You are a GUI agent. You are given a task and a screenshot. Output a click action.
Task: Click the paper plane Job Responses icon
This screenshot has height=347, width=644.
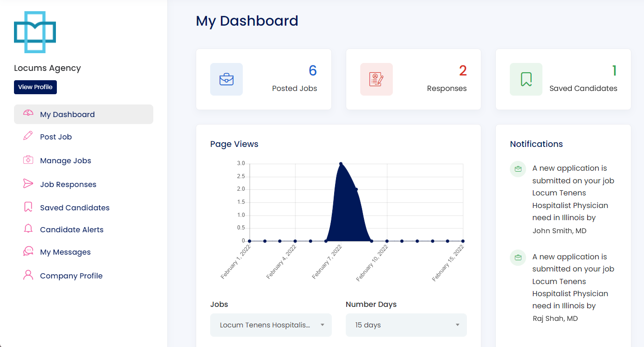tap(28, 184)
